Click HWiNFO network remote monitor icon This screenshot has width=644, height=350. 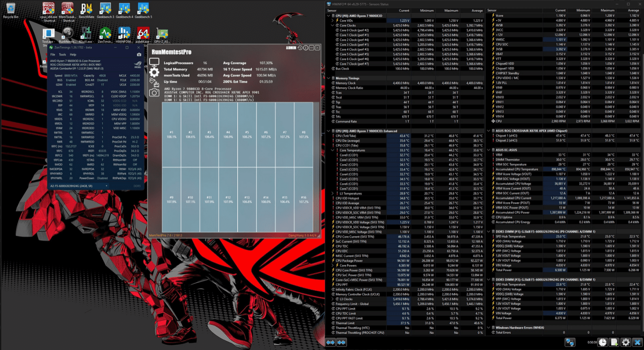570,343
